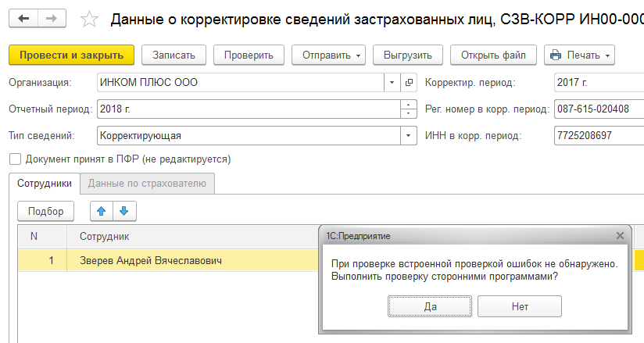Click the ИНН в корр. период field
The width and height of the screenshot is (644, 343).
[x=598, y=135]
